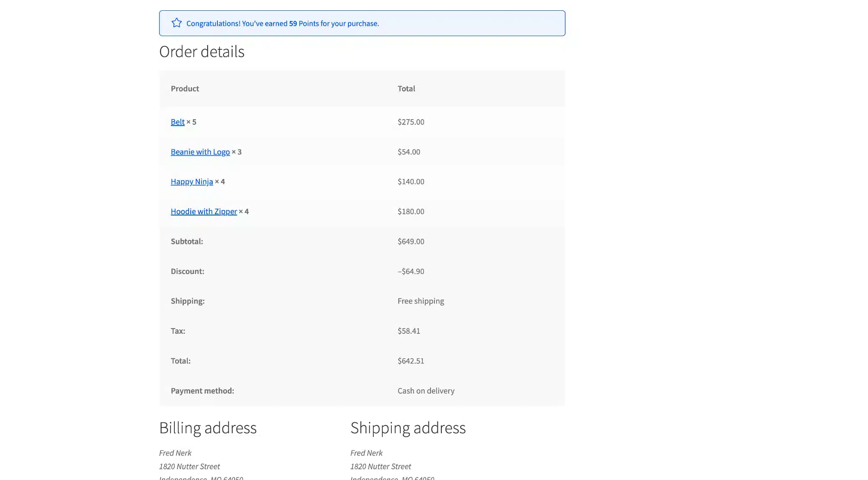
Task: Click the Cash on delivery value
Action: click(426, 391)
